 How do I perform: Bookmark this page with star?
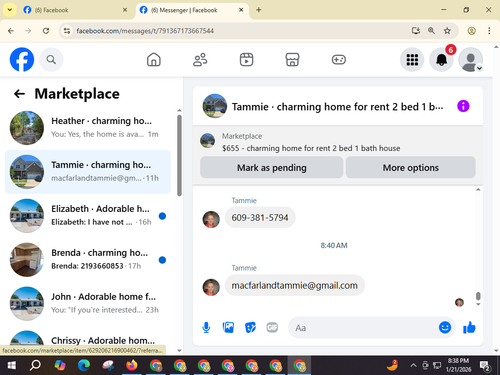click(x=447, y=31)
